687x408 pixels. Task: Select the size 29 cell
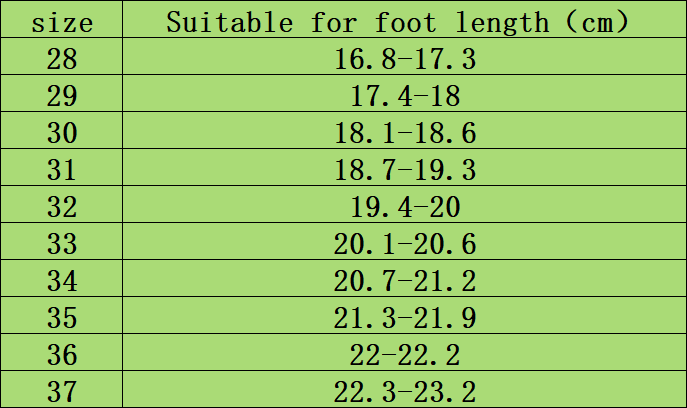coord(62,97)
